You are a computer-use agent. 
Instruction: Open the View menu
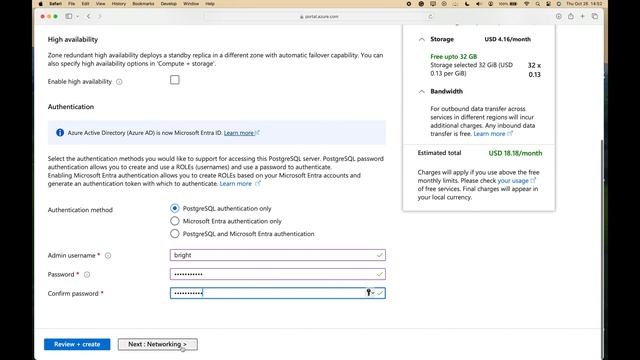pyautogui.click(x=100, y=4)
